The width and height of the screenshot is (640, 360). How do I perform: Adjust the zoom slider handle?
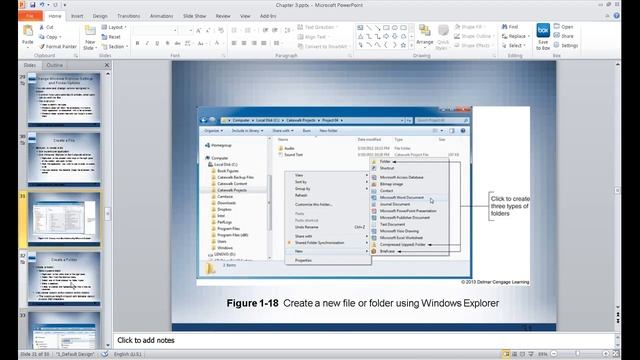click(577, 354)
